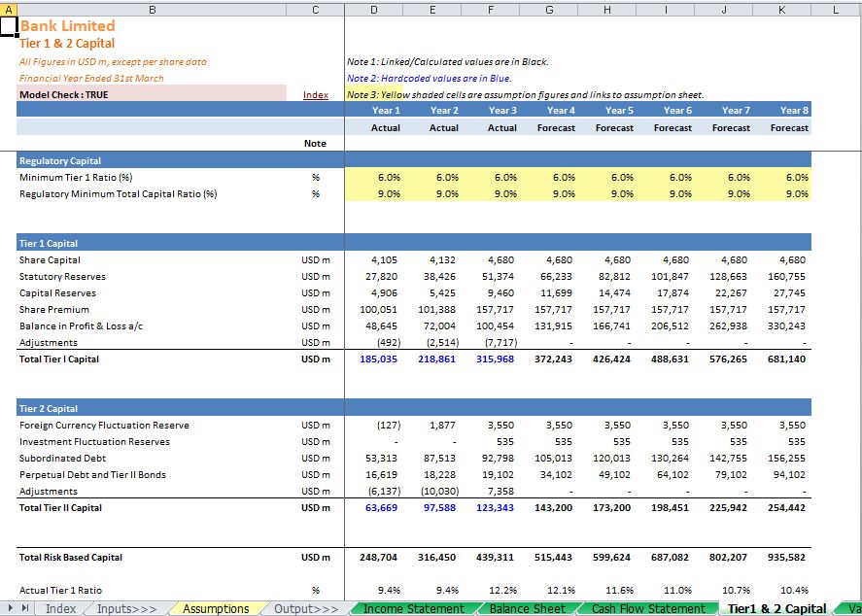Select column F header
The height and width of the screenshot is (616, 862).
click(x=491, y=10)
